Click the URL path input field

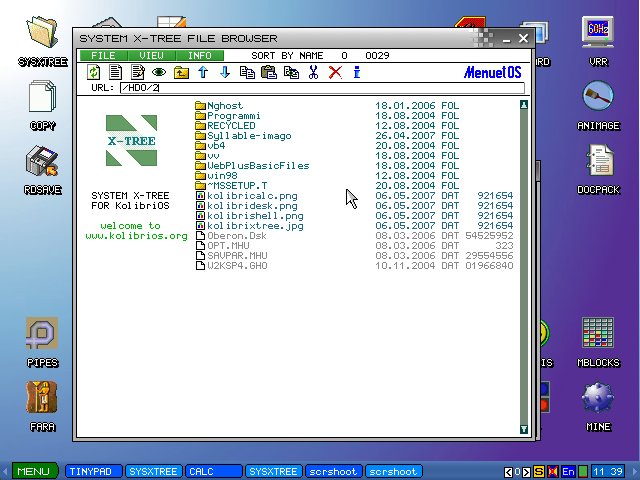click(320, 88)
